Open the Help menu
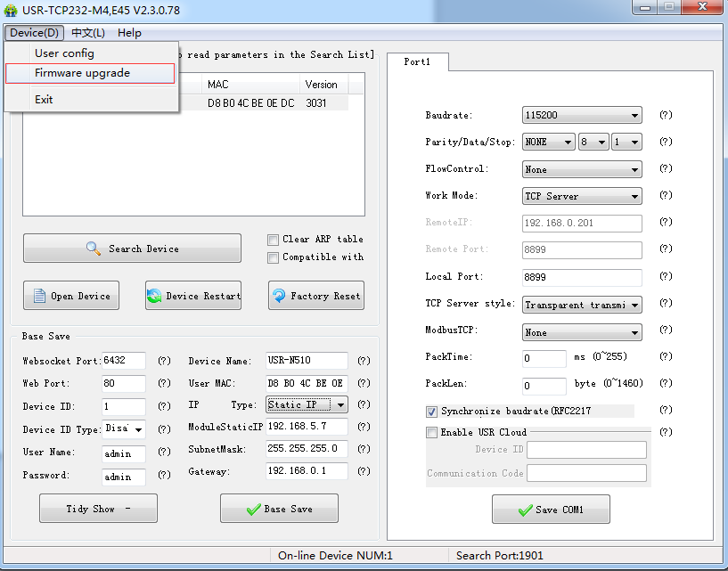Viewport: 728px width, 571px height. coord(129,33)
